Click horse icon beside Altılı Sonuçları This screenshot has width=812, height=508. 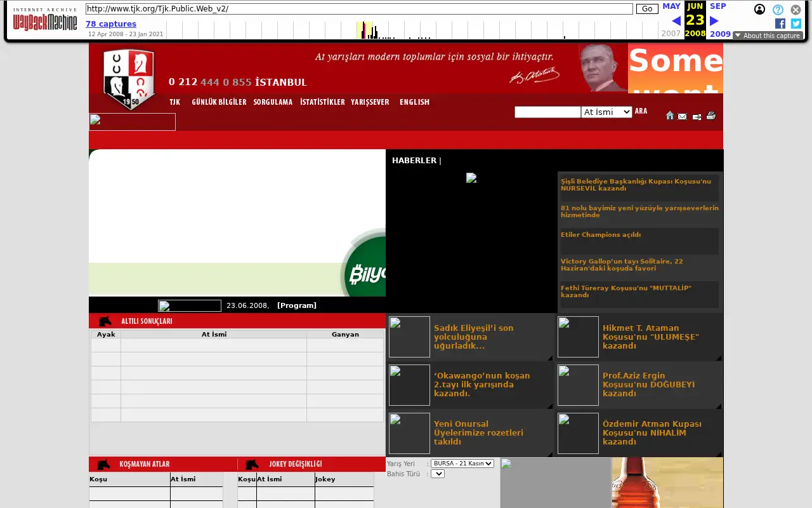[105, 321]
